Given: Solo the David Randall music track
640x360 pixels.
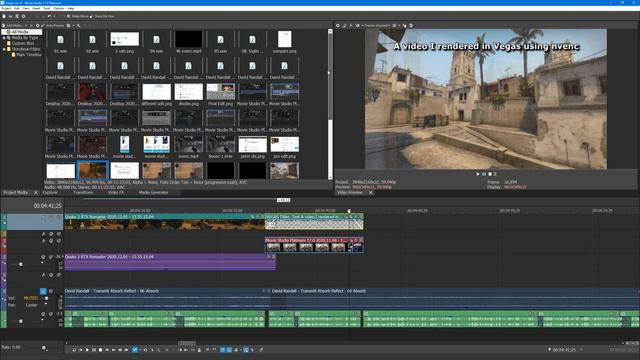Looking at the screenshot, I should (x=51, y=291).
